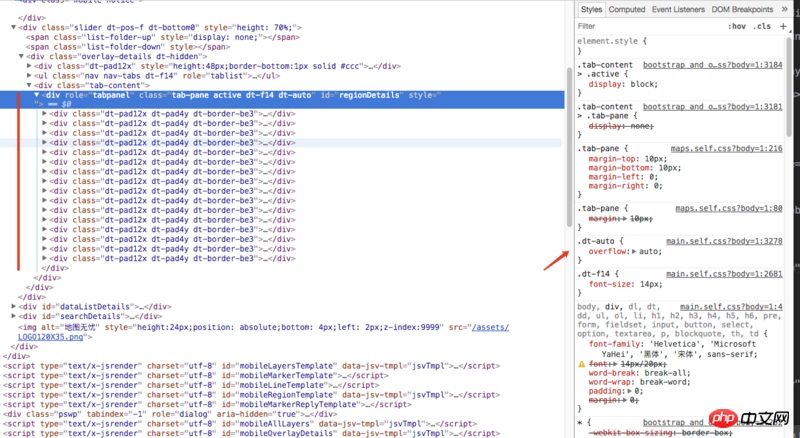The height and width of the screenshot is (438, 800).
Task: Select the mobileAllLayers script node
Action: tap(240, 424)
